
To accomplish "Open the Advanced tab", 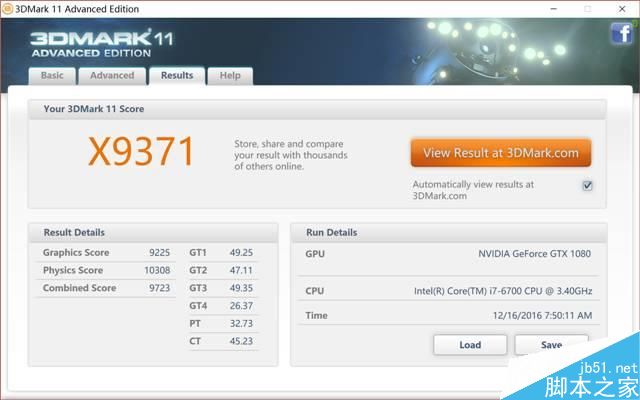I will pyautogui.click(x=112, y=75).
